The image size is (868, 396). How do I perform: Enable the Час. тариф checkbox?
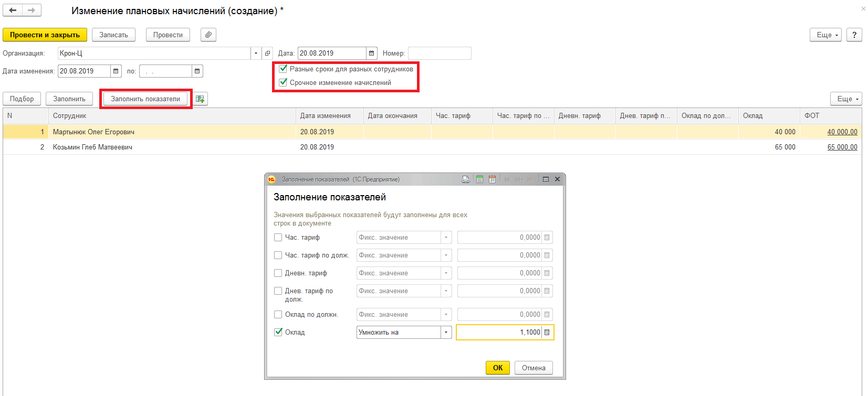278,238
